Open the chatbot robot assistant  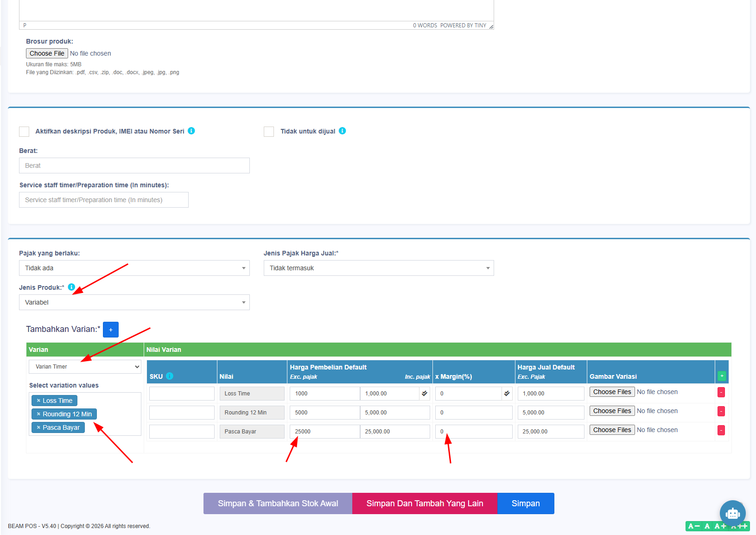pos(732,513)
